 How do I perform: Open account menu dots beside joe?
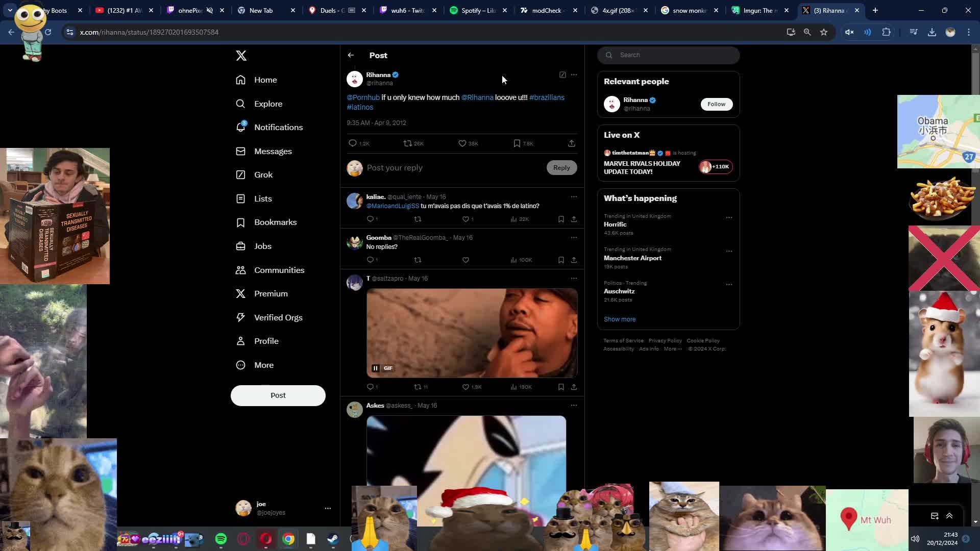pos(328,508)
